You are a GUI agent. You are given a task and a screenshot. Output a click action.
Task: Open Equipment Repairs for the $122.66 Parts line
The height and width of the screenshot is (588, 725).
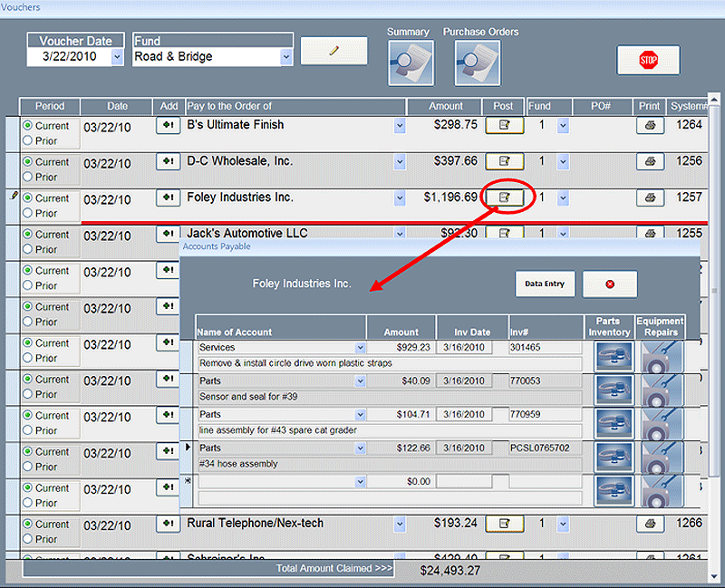click(x=662, y=458)
